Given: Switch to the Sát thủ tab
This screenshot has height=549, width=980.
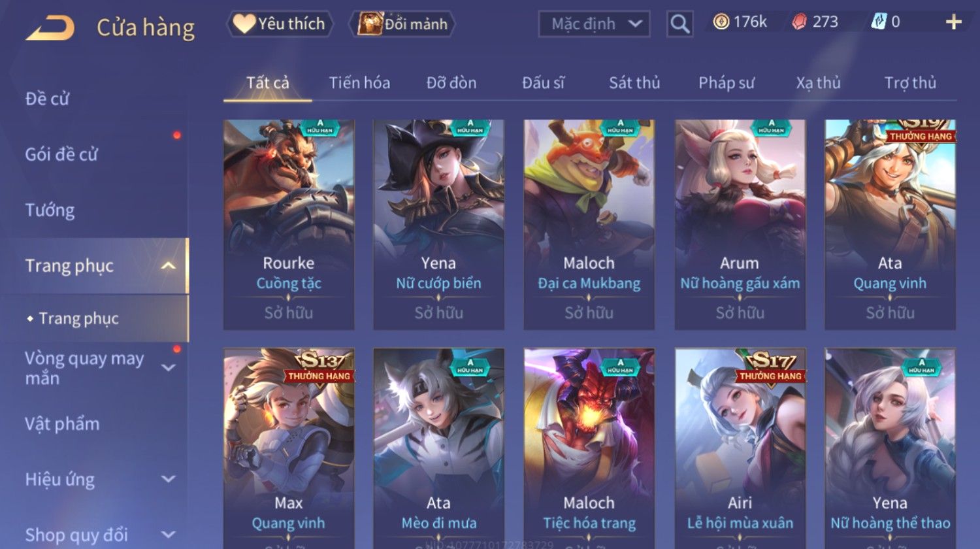Looking at the screenshot, I should (x=634, y=83).
